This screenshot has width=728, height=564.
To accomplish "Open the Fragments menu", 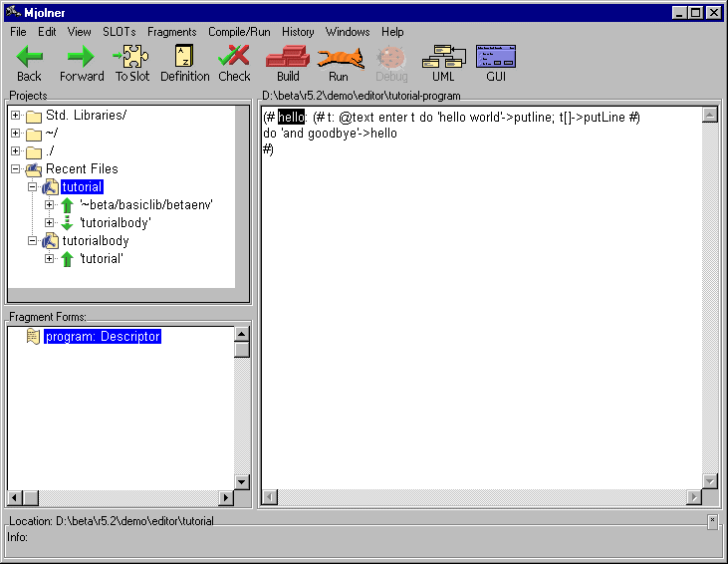I will pos(171,32).
